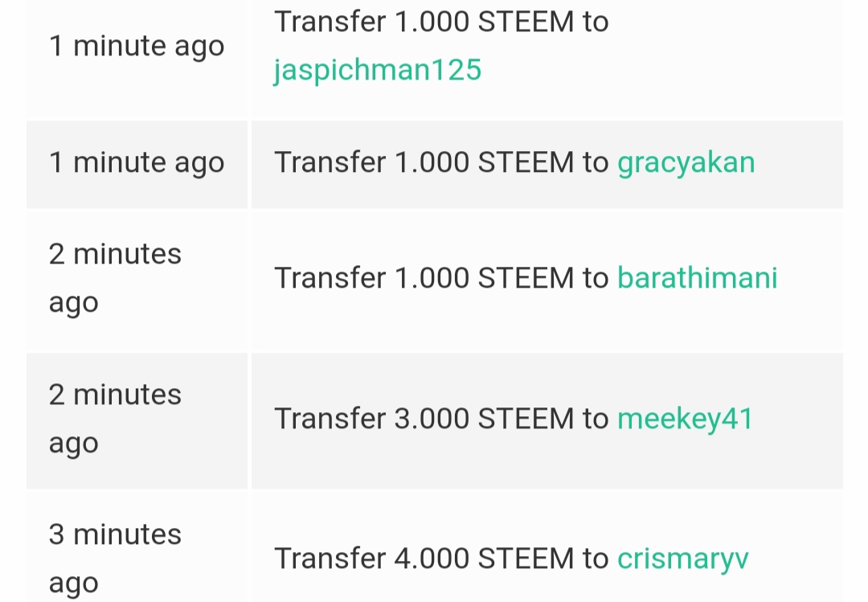
Task: Click the word 'Transfer' in the gracyakan row
Action: point(330,162)
